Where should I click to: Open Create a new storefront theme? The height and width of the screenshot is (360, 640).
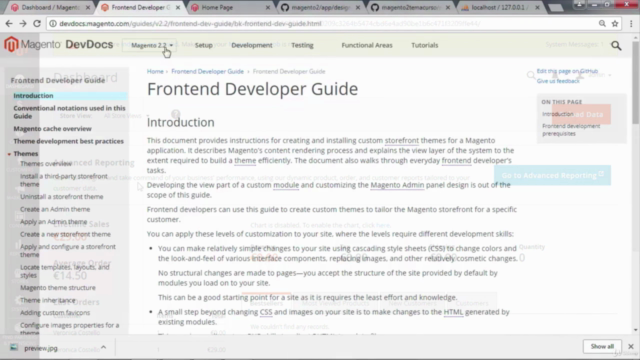pos(65,234)
